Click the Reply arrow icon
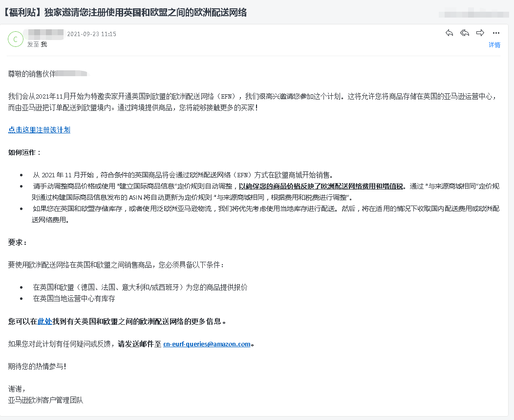The image size is (514, 420). (x=449, y=33)
